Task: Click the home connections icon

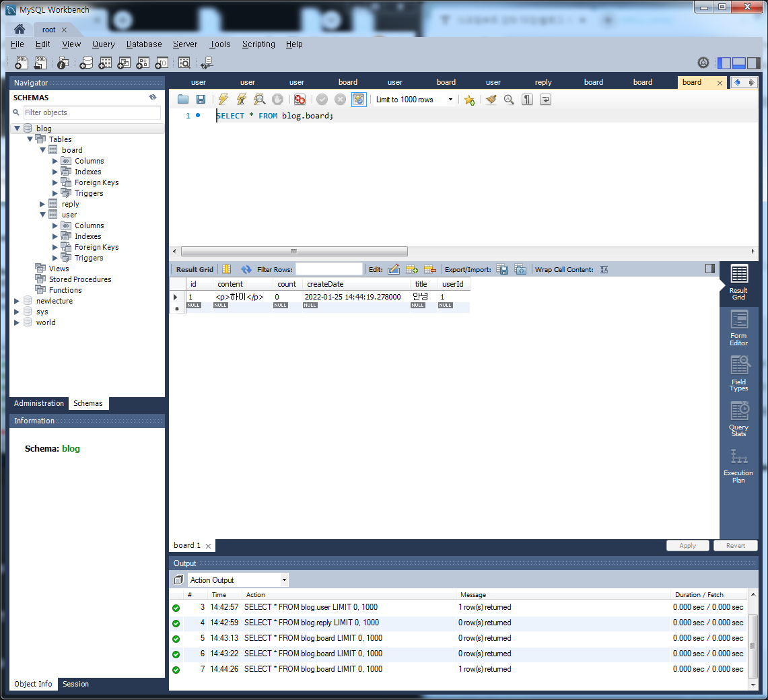Action: click(20, 29)
